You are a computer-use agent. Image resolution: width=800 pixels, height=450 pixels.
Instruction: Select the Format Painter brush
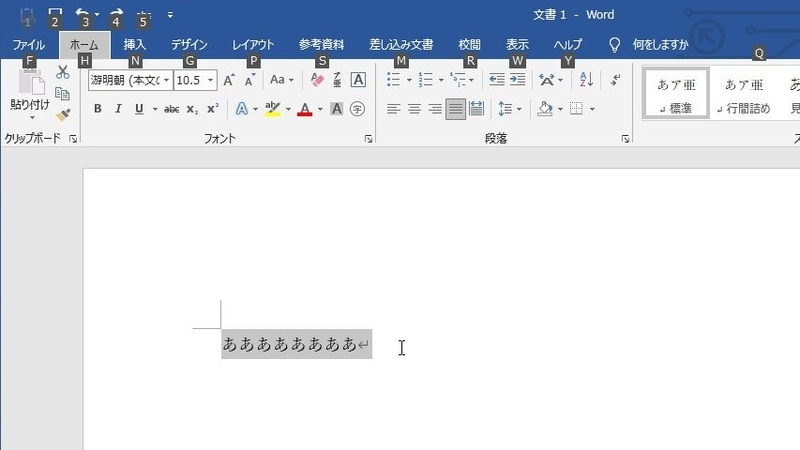(x=63, y=115)
